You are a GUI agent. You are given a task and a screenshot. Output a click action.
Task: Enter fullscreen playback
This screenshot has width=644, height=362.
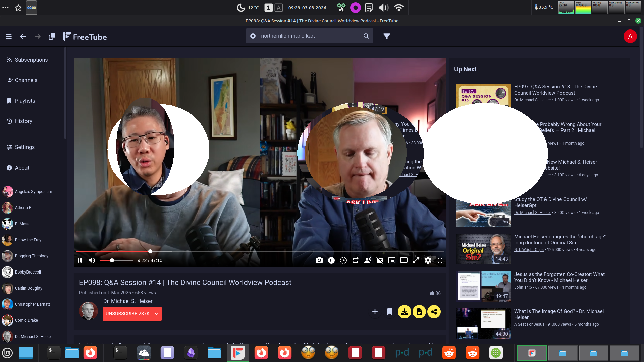click(x=440, y=260)
